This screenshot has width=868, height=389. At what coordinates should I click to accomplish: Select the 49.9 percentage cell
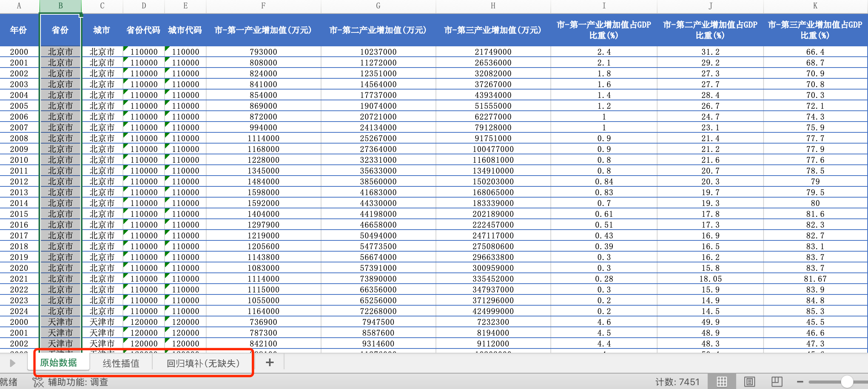pos(710,322)
